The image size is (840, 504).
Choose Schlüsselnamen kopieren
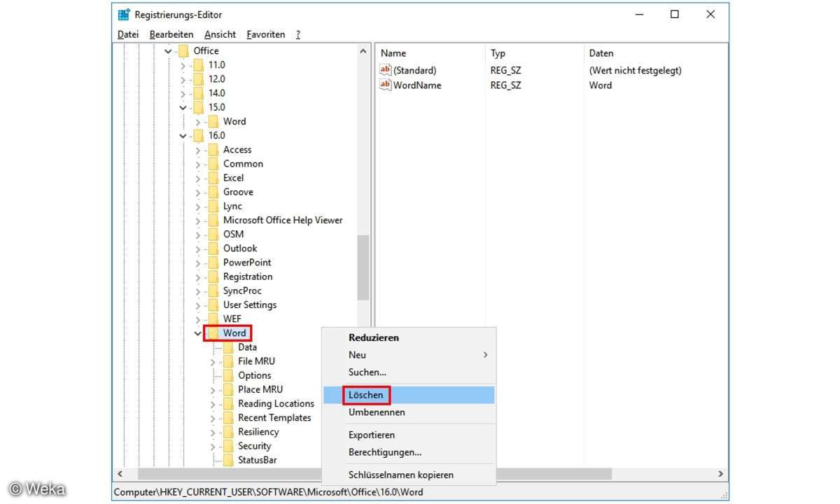click(x=409, y=475)
